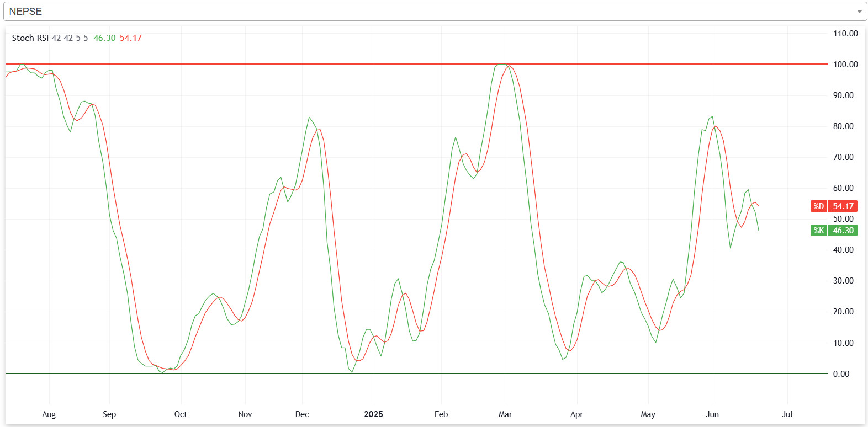Viewport: 868px width, 427px height.
Task: Click the %K 46.30 price label
Action: coord(834,231)
